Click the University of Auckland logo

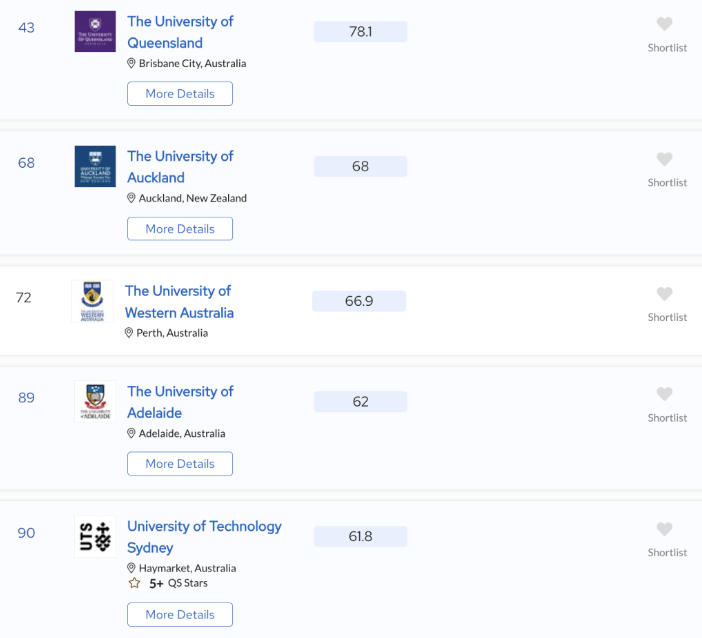(95, 166)
